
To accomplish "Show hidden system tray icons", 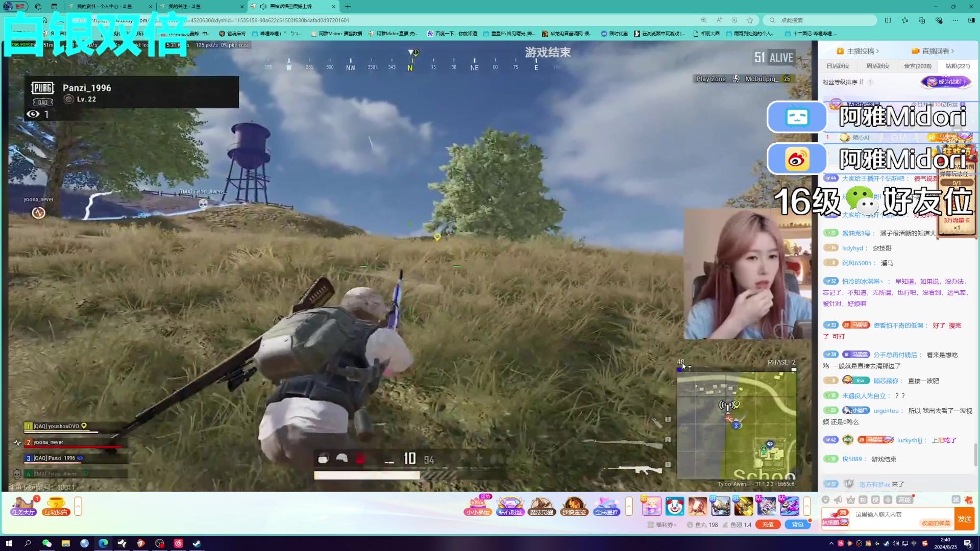I will (831, 543).
